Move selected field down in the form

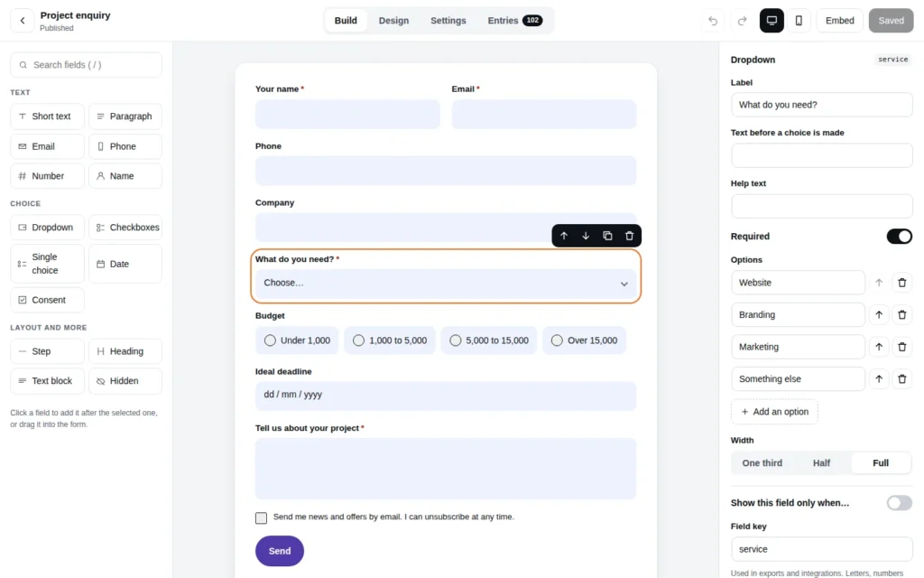click(586, 236)
